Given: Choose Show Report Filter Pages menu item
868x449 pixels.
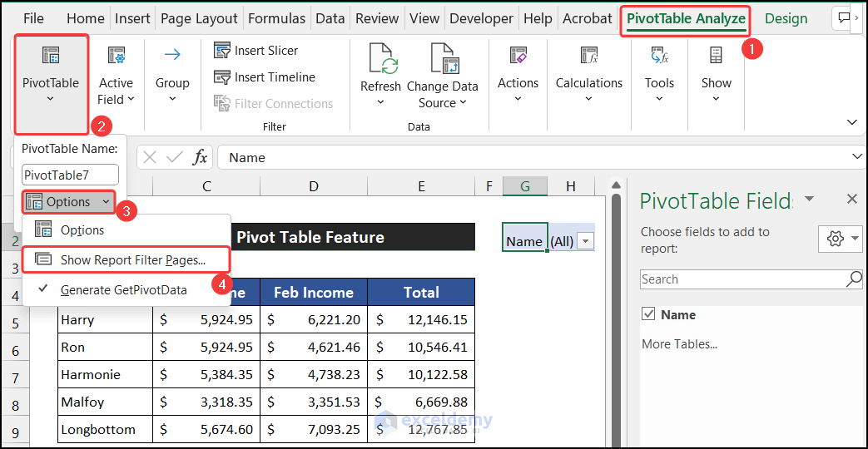Looking at the screenshot, I should 132,260.
